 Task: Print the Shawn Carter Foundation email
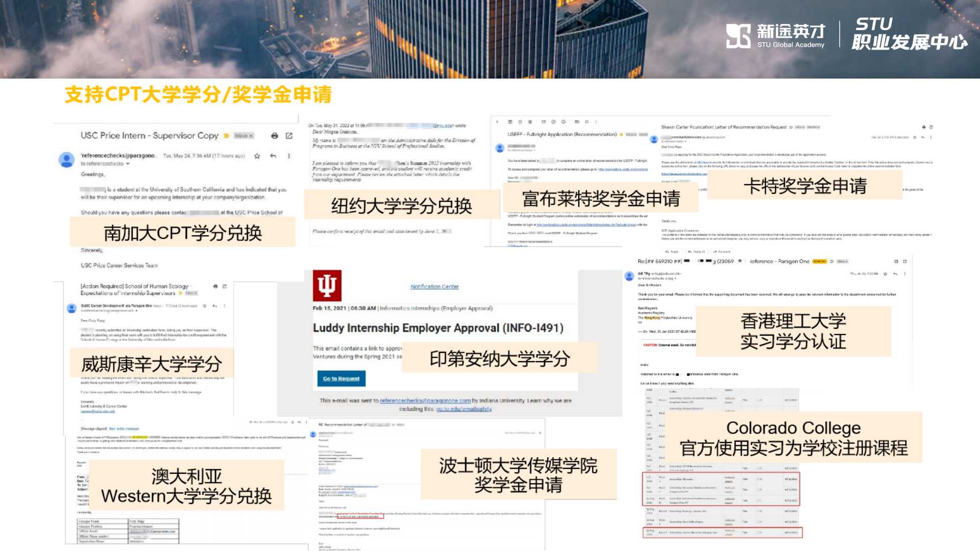[924, 127]
